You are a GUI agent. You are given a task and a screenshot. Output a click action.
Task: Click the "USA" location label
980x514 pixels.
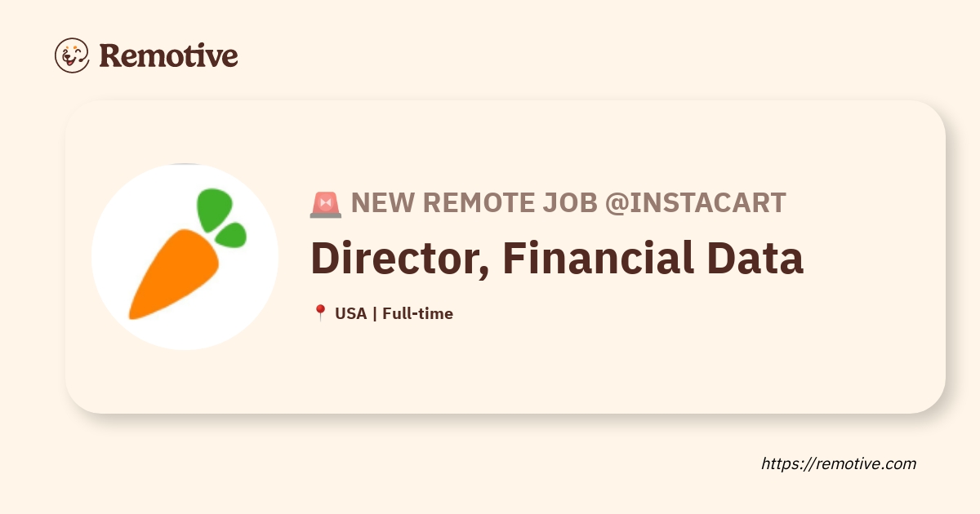[x=351, y=313]
